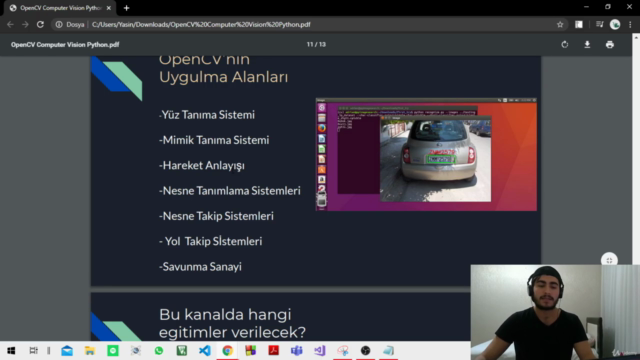The height and width of the screenshot is (360, 640).
Task: Open the green spreadsheet app on the taskbar
Action: [x=182, y=350]
